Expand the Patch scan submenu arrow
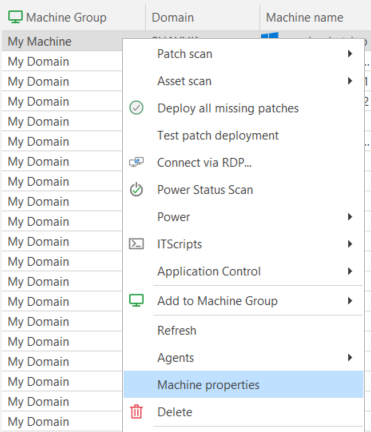371x432 pixels. tap(350, 54)
